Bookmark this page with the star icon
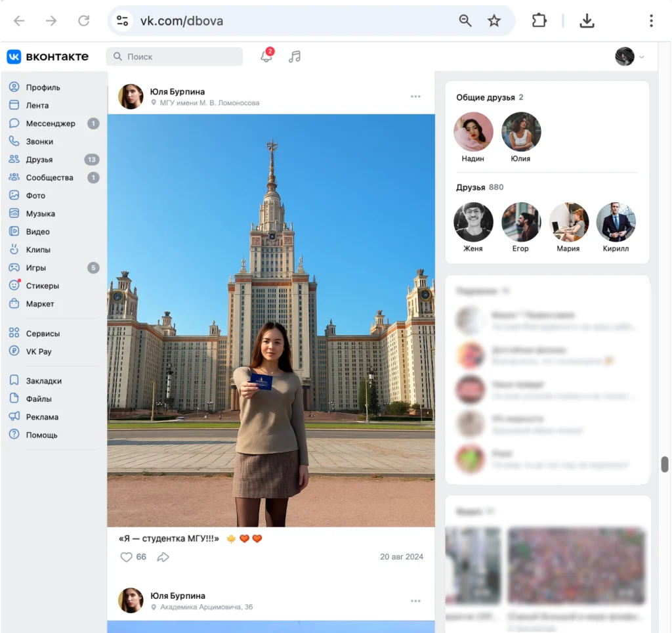Viewport: 672px width, 633px height. pos(494,21)
